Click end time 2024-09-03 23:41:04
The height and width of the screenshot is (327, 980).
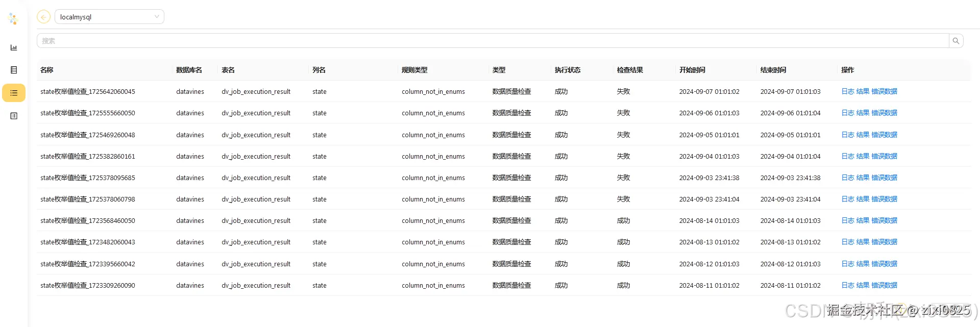point(791,199)
